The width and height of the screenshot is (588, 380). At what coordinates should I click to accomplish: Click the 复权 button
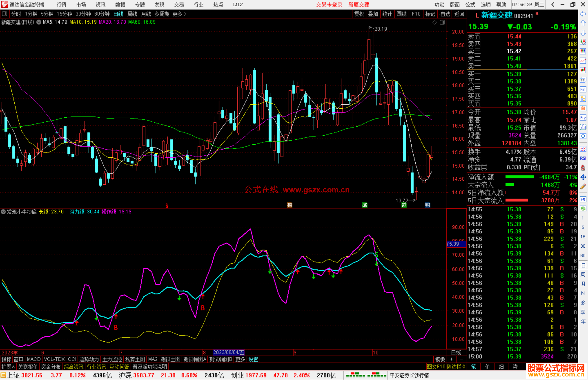(x=359, y=14)
